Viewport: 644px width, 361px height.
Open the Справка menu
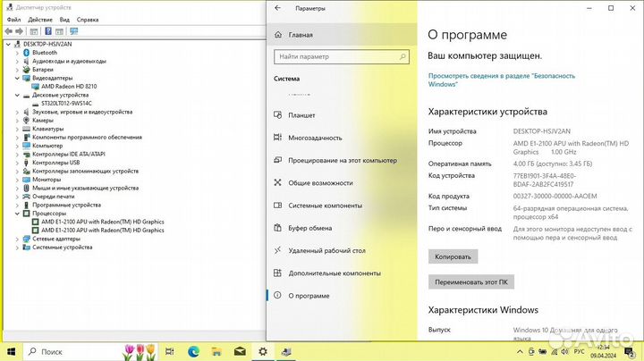(x=88, y=20)
